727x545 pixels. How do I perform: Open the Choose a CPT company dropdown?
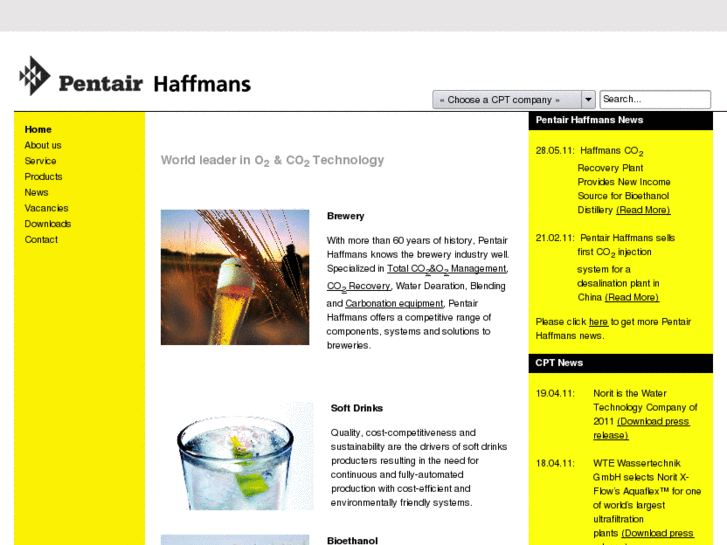[x=514, y=100]
